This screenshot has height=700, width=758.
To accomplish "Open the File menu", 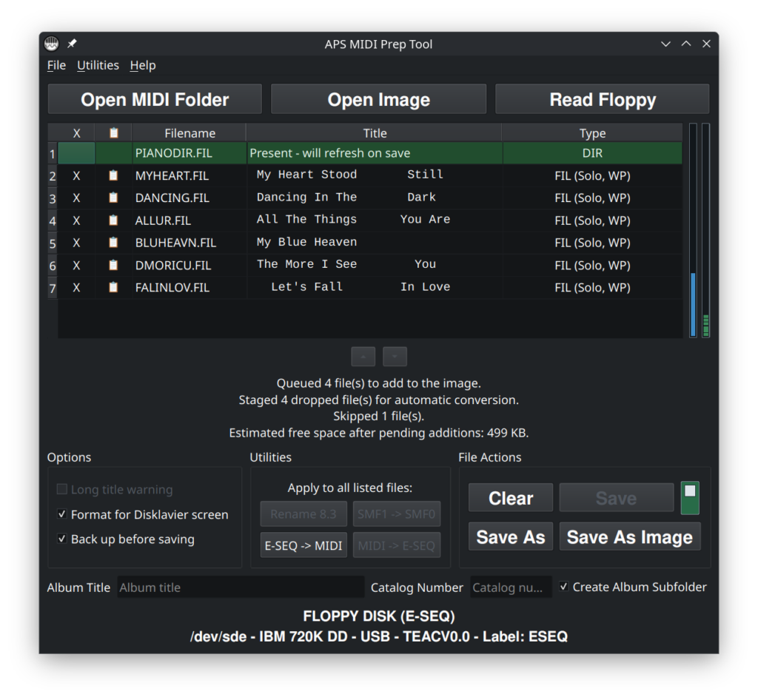I will point(56,65).
